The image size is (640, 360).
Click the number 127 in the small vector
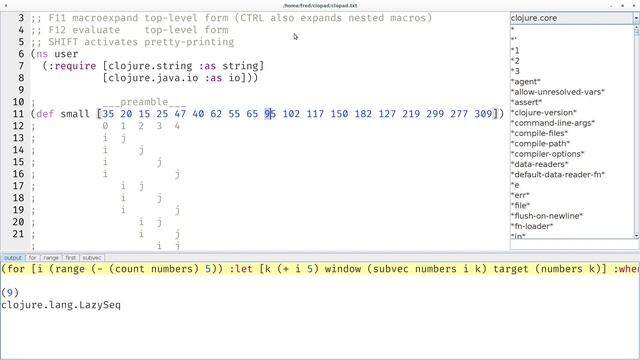387,114
